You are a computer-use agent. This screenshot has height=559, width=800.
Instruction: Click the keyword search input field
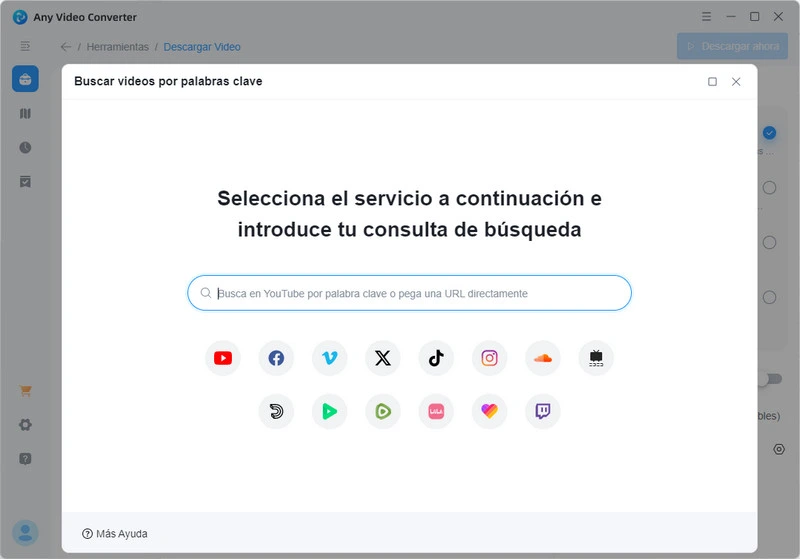(x=409, y=293)
